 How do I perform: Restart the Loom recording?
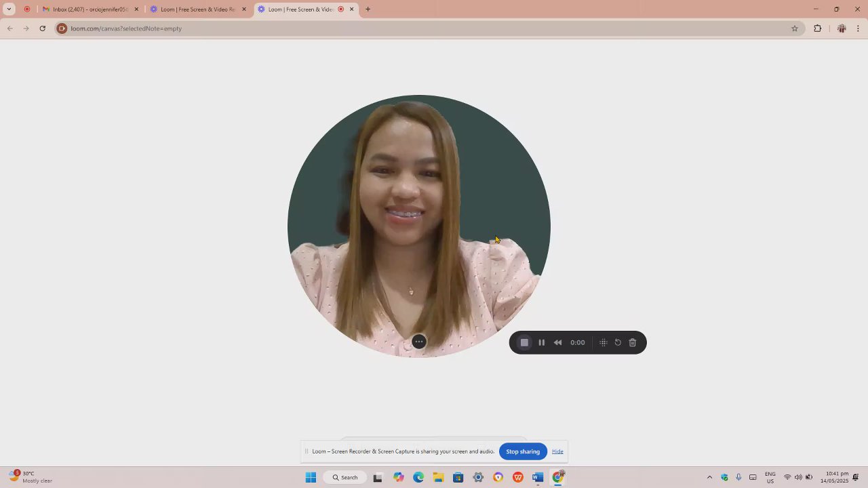click(x=618, y=342)
